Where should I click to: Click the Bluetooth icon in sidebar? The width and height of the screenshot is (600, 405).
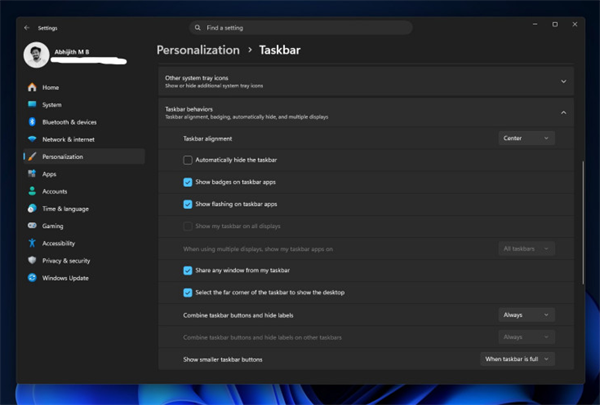(x=32, y=122)
